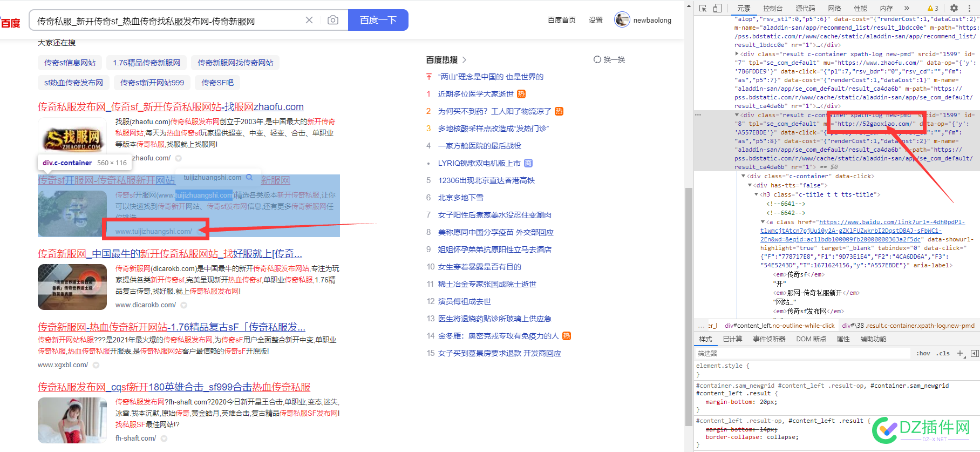The width and height of the screenshot is (980, 452).
Task: Switch to the 元素 tab
Action: (x=744, y=8)
